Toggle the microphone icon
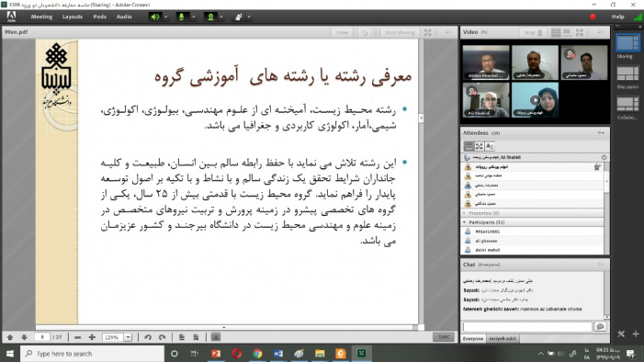644x362 pixels. (x=181, y=17)
